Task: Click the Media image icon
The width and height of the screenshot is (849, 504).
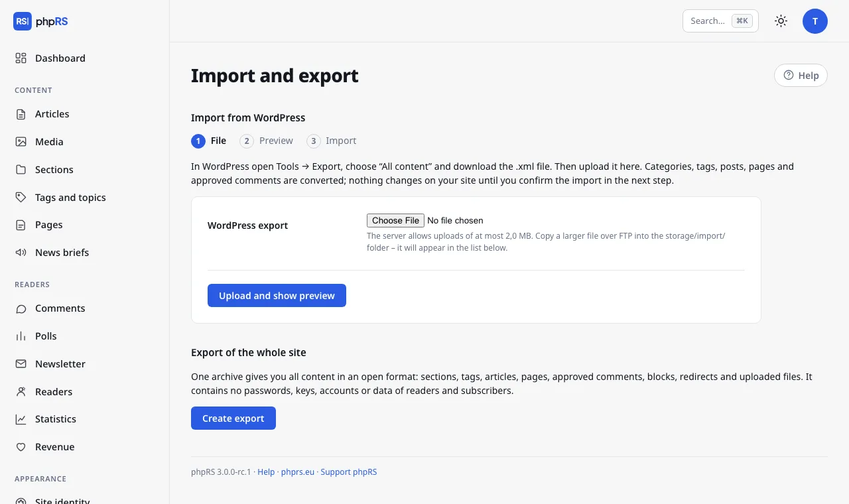Action: (21, 142)
